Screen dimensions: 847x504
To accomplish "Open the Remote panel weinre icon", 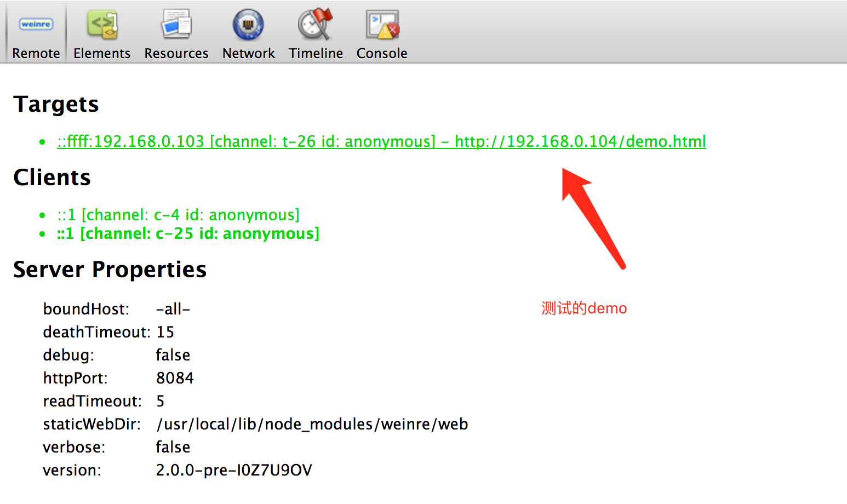I will click(36, 25).
